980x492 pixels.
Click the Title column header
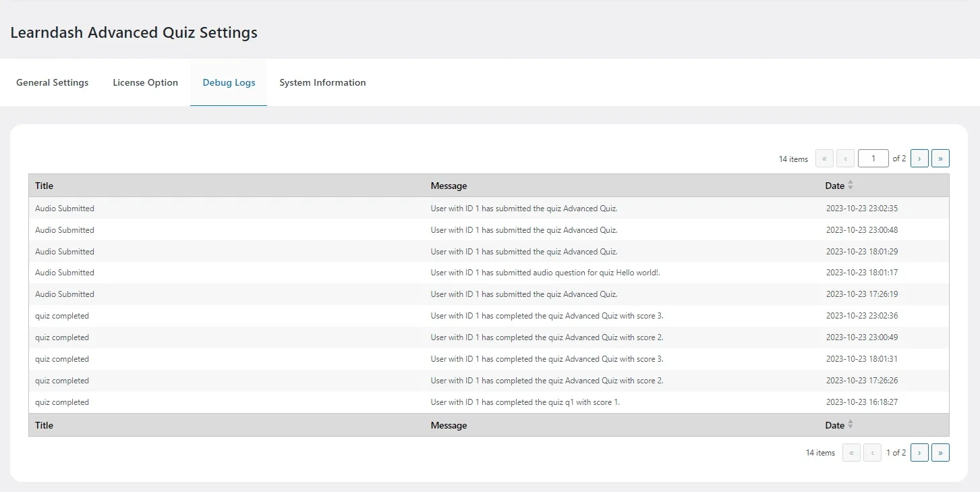point(44,185)
